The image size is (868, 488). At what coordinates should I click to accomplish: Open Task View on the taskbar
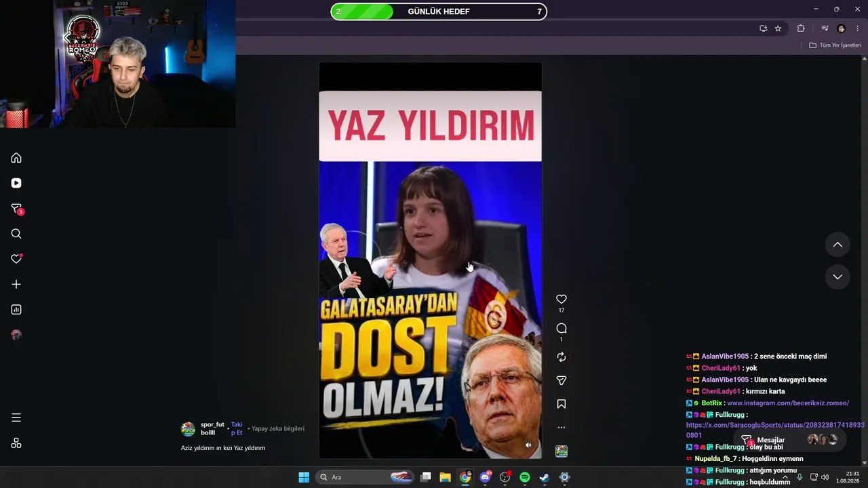coord(426,477)
